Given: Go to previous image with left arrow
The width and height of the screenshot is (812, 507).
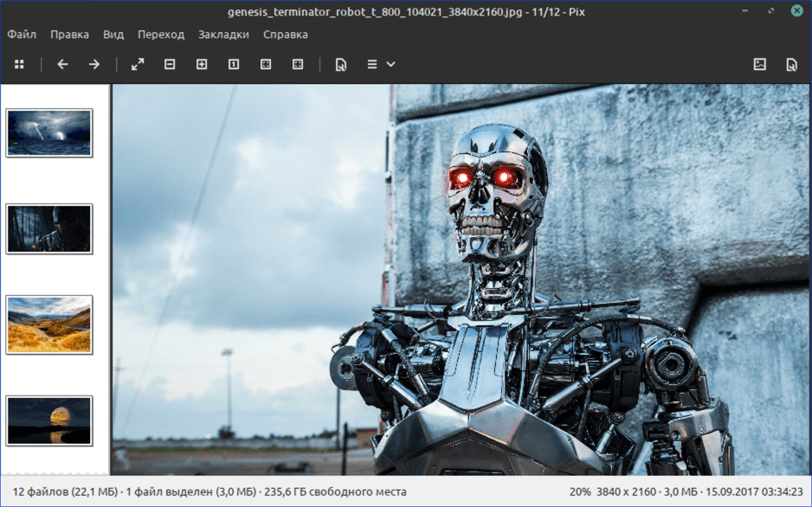Looking at the screenshot, I should click(62, 64).
